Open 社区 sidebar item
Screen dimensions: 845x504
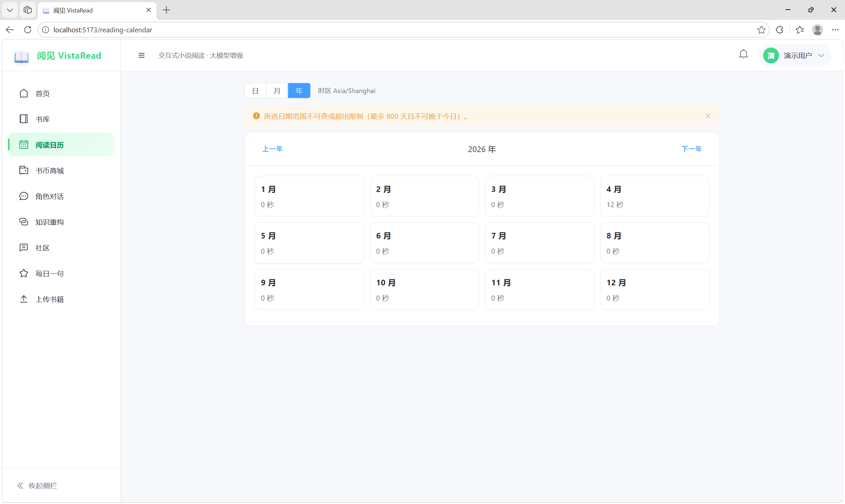(61, 248)
